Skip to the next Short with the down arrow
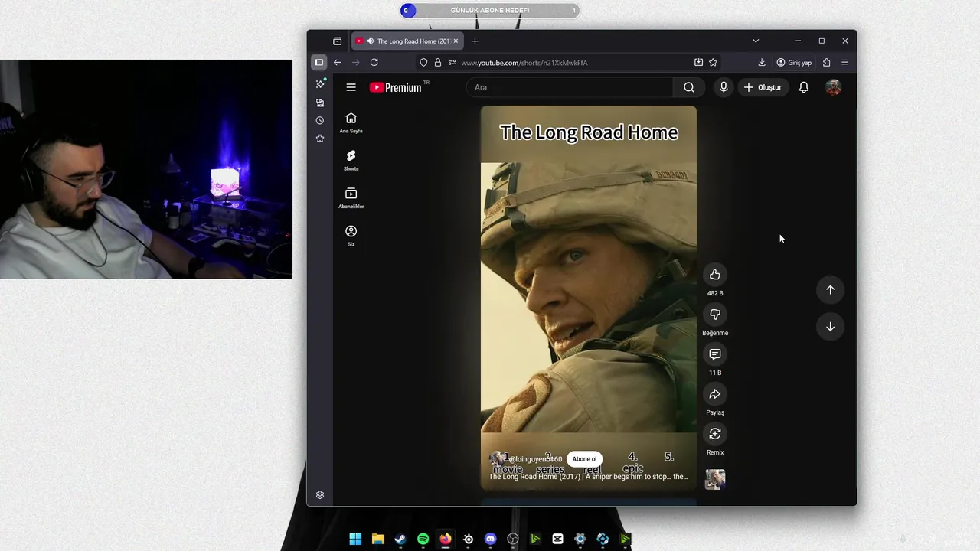Viewport: 980px width, 551px height. point(830,327)
